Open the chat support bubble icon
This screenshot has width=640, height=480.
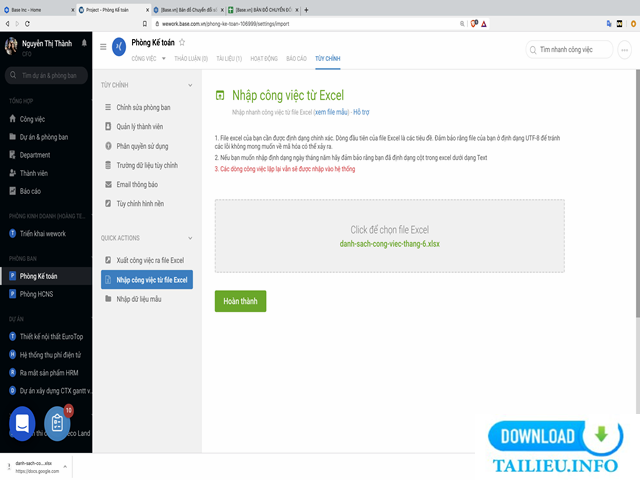pos(22,424)
